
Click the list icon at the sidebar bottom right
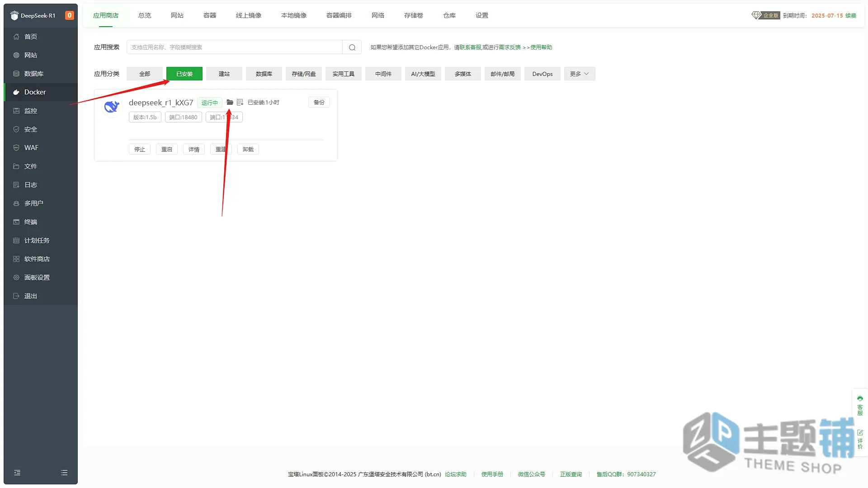tap(64, 473)
